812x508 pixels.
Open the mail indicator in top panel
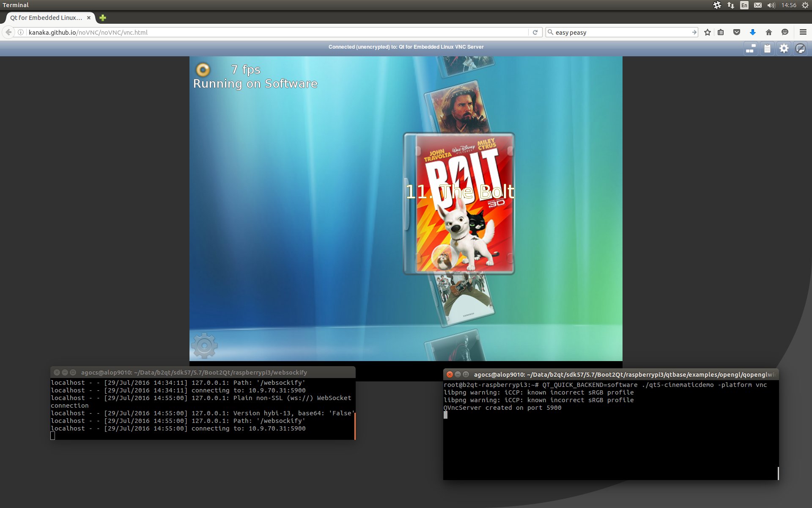(x=758, y=5)
